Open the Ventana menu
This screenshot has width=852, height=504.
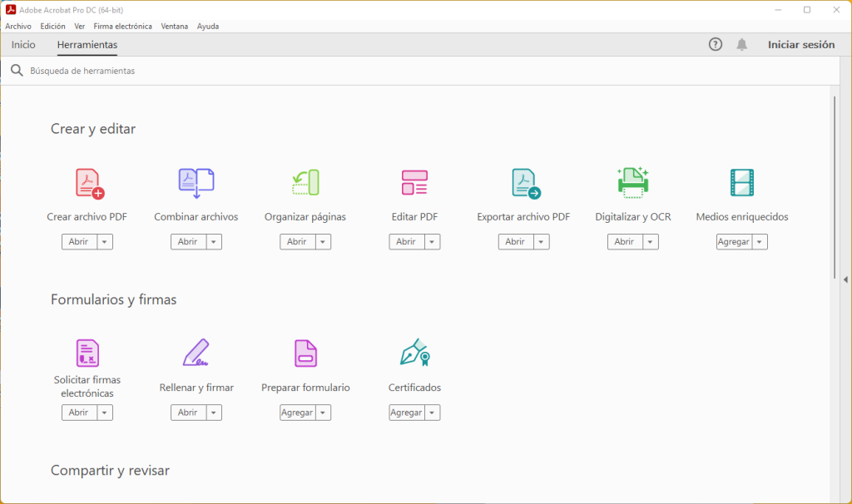(175, 26)
